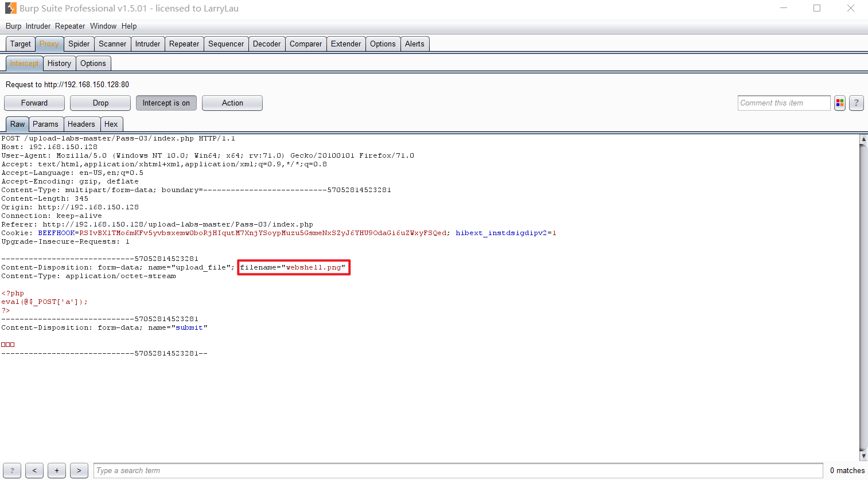The width and height of the screenshot is (868, 480).
Task: Switch to the Headers view tab
Action: click(81, 124)
